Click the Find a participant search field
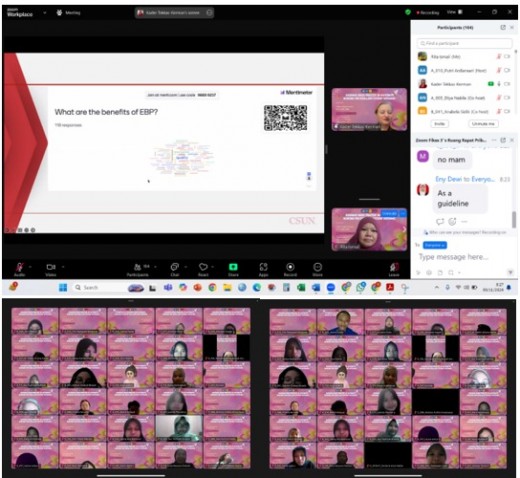 pyautogui.click(x=464, y=43)
